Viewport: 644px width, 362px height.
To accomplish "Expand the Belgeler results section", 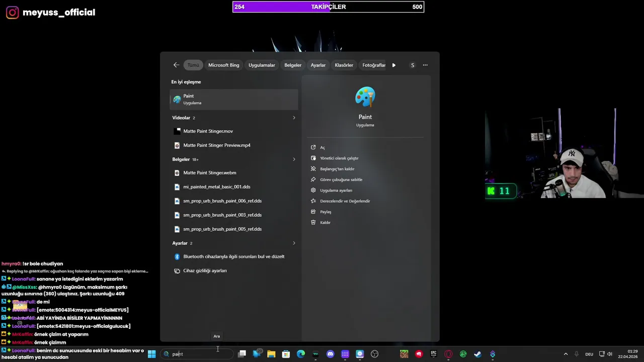I will [x=294, y=159].
